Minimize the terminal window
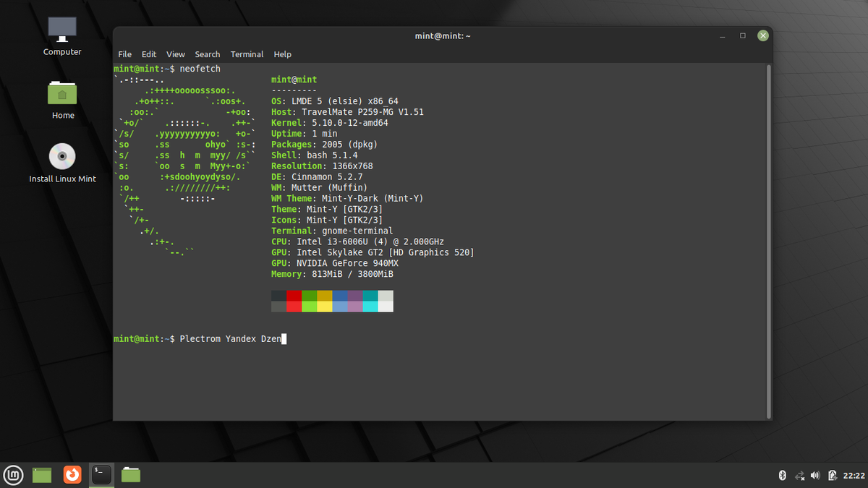This screenshot has width=868, height=488. click(x=723, y=35)
